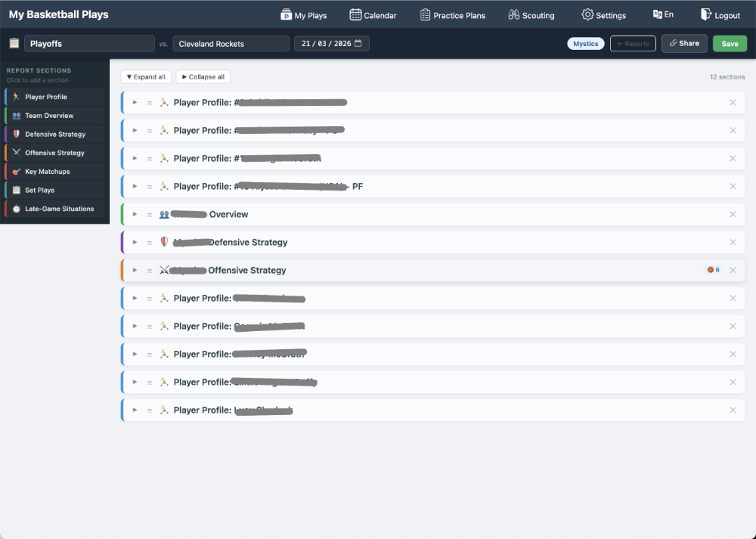
Task: Click the basketball badge showing 6
Action: pyautogui.click(x=713, y=269)
